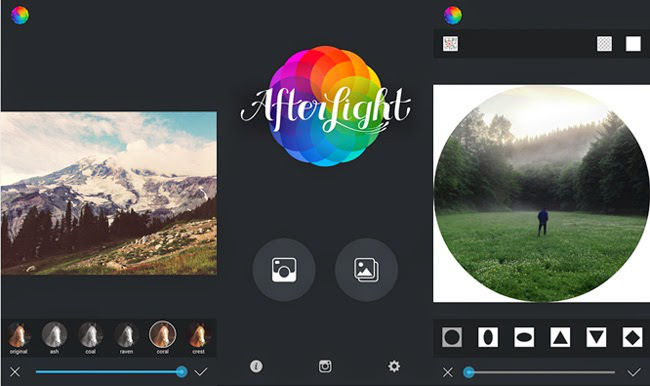Tap the mountain photo preview
This screenshot has height=386, width=650.
109,193
